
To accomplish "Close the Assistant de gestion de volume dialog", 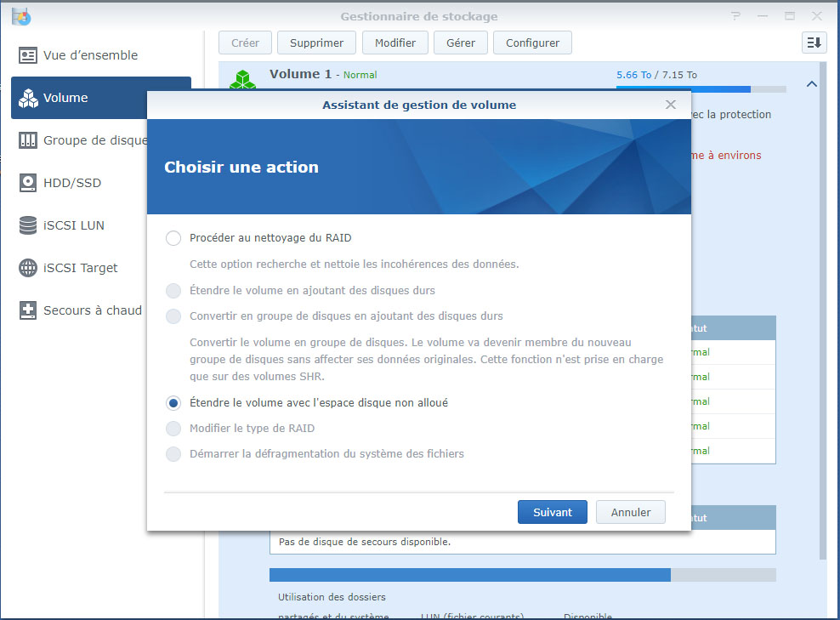I will [670, 105].
